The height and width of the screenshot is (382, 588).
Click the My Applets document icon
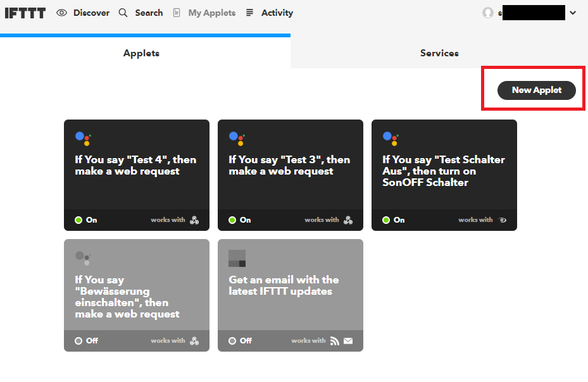pyautogui.click(x=176, y=13)
